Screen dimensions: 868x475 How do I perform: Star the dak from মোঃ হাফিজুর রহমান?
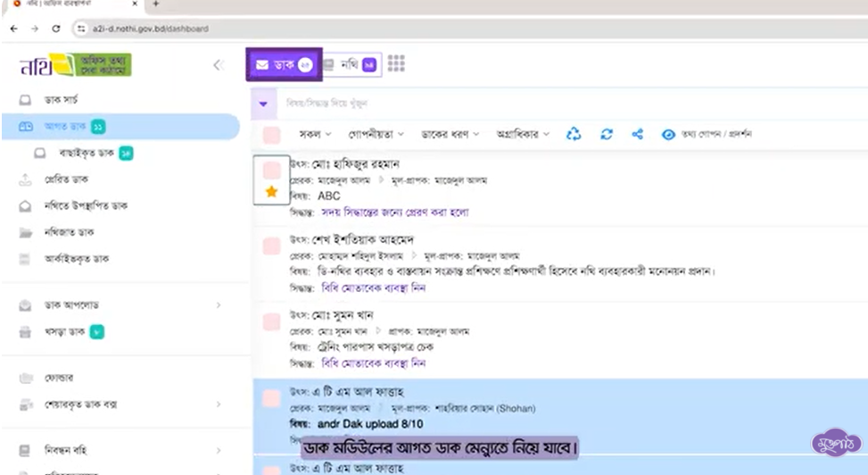(272, 192)
